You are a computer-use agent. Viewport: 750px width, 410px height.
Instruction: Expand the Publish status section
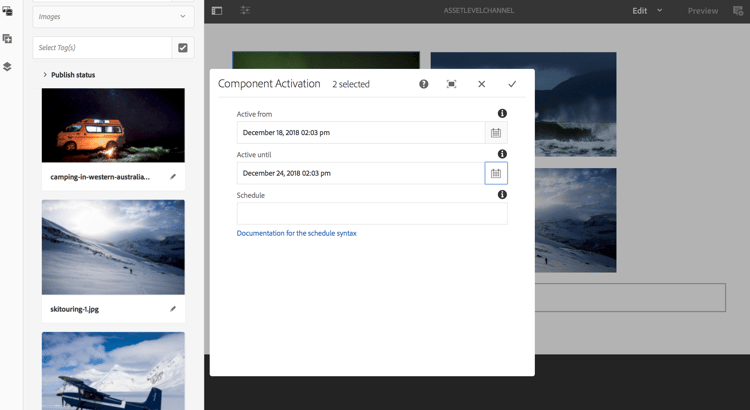[69, 75]
